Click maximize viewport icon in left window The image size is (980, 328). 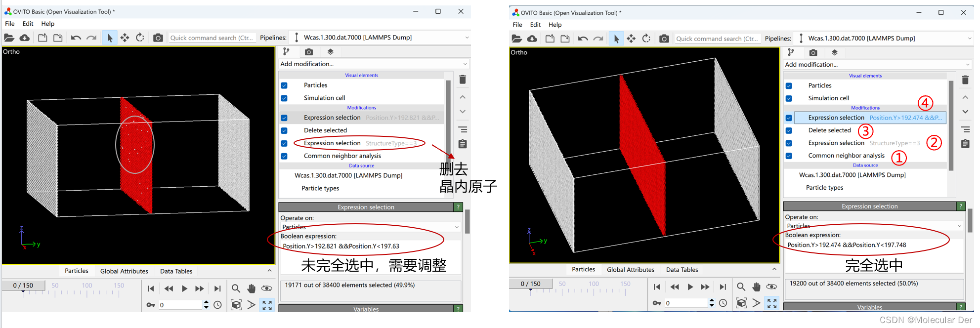point(267,305)
